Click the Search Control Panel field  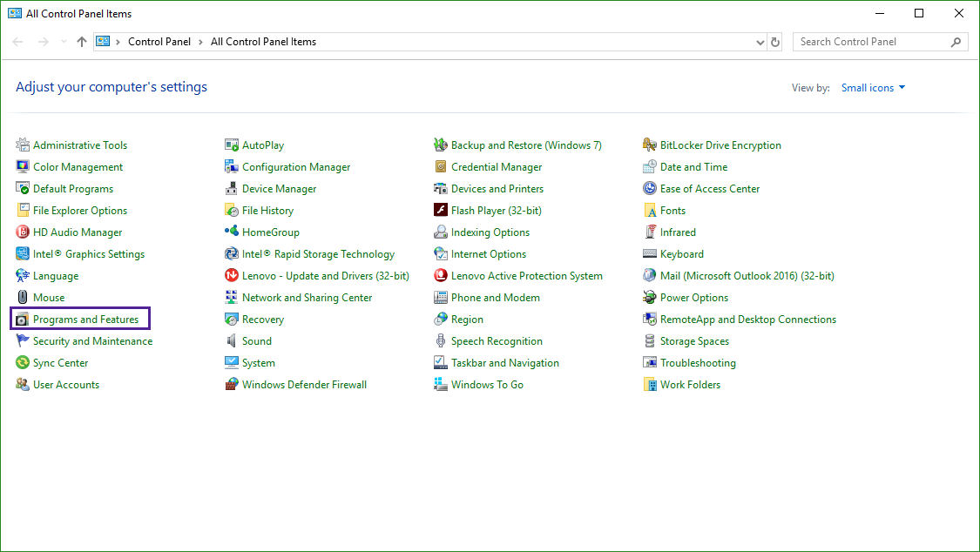pyautogui.click(x=871, y=42)
